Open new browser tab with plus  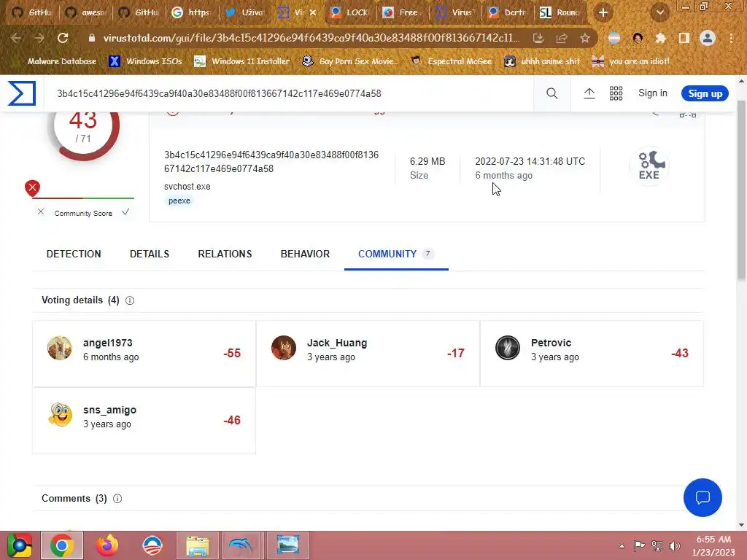click(603, 12)
